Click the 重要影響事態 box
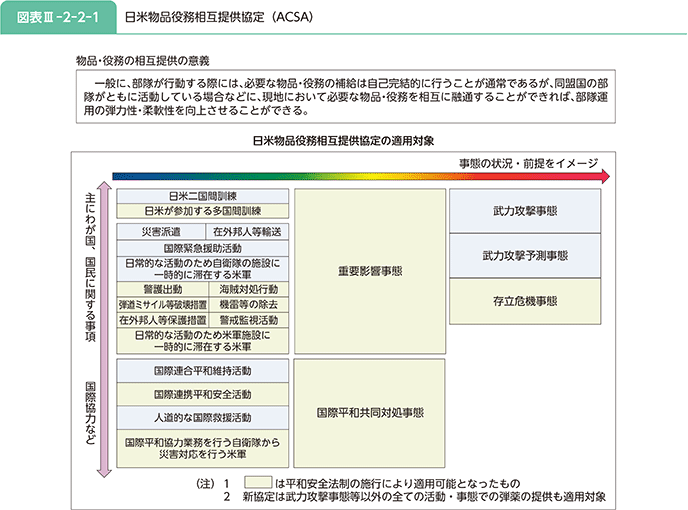The image size is (688, 510). click(x=370, y=271)
